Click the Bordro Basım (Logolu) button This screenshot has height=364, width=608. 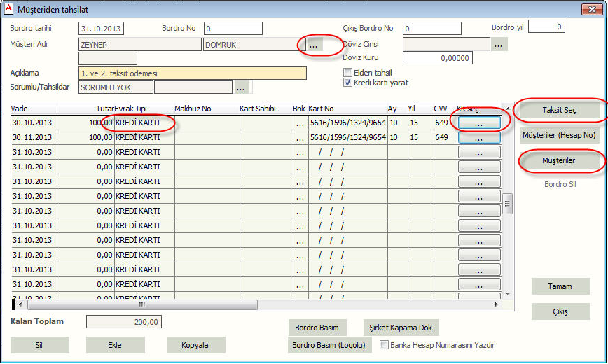tap(329, 345)
